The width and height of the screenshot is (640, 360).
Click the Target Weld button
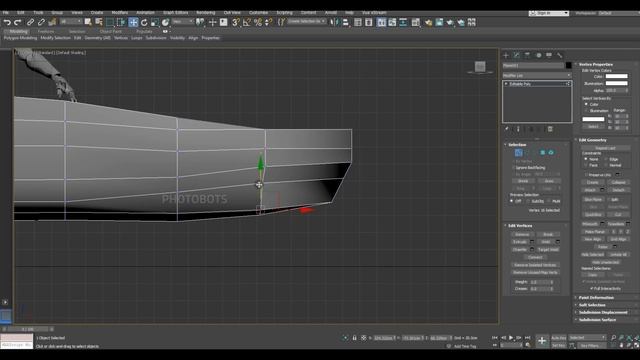click(x=548, y=249)
